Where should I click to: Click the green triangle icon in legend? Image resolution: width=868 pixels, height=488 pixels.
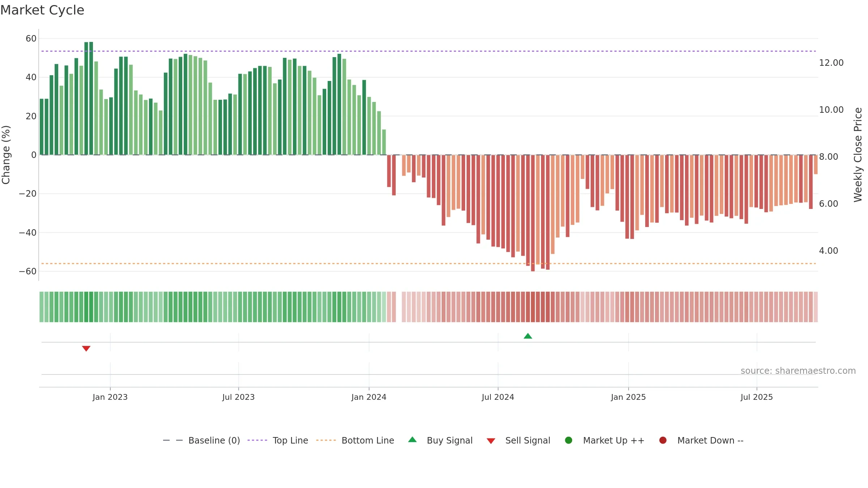pyautogui.click(x=412, y=440)
